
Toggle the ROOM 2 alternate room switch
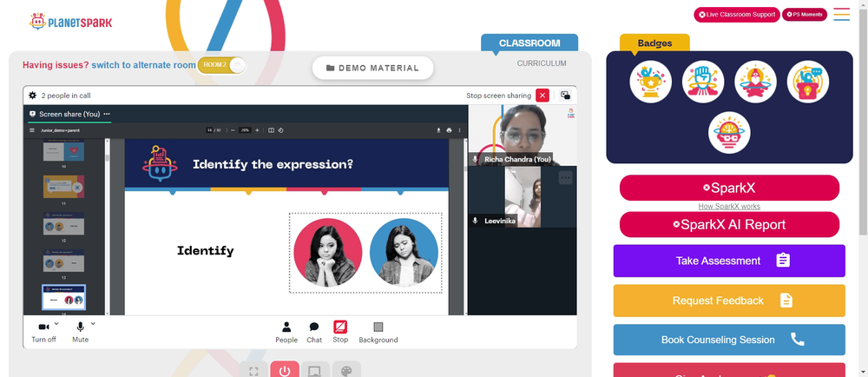tap(221, 65)
